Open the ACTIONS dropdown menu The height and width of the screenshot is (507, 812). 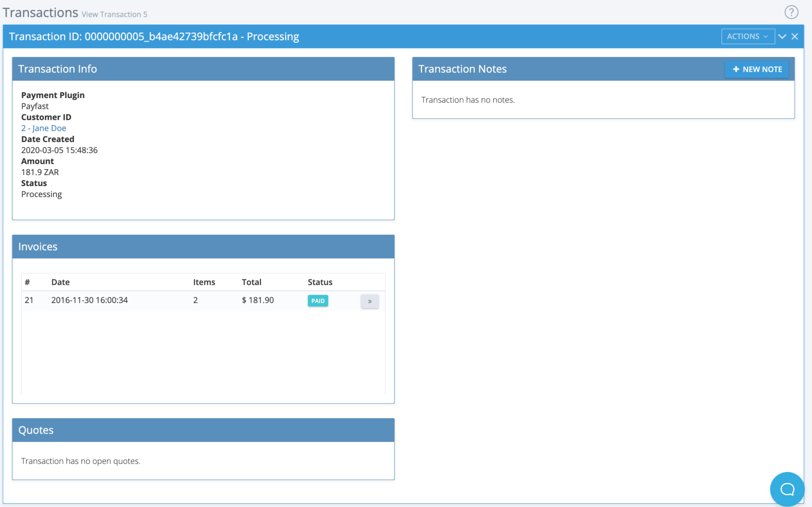(747, 36)
